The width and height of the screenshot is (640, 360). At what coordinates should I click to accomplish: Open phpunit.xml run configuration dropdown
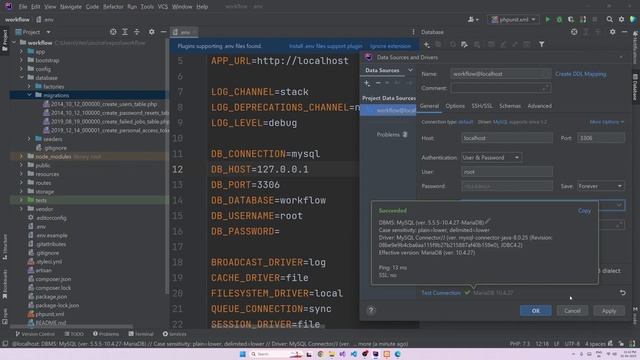coord(513,19)
